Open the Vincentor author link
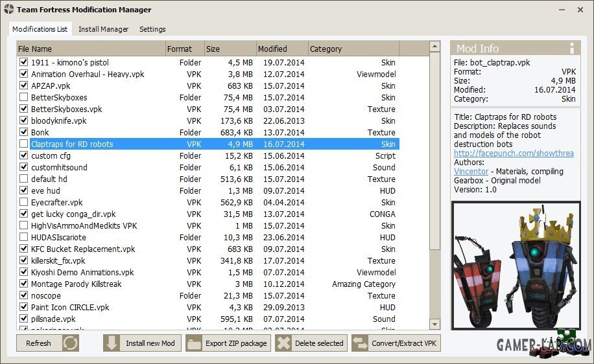 tap(471, 172)
